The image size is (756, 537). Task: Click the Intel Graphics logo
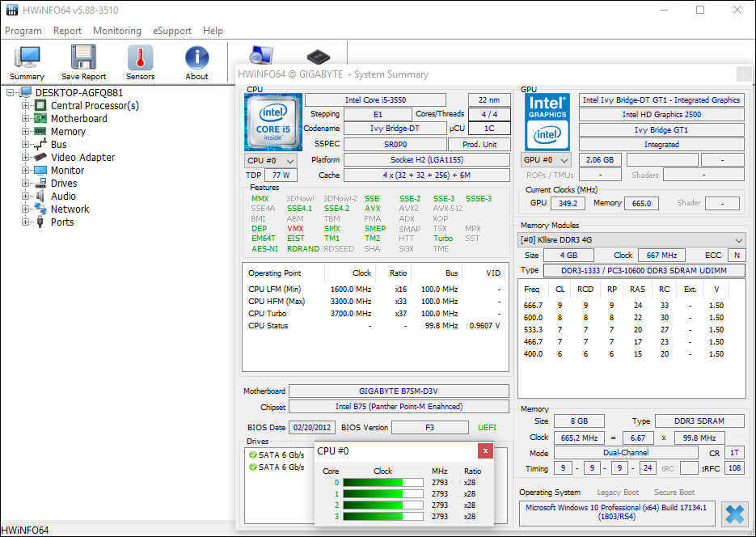pos(547,121)
